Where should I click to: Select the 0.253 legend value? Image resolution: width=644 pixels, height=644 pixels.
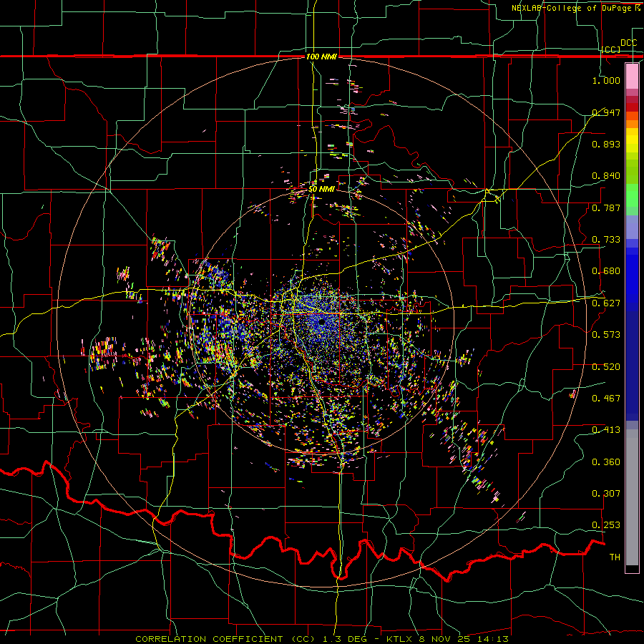(x=606, y=525)
